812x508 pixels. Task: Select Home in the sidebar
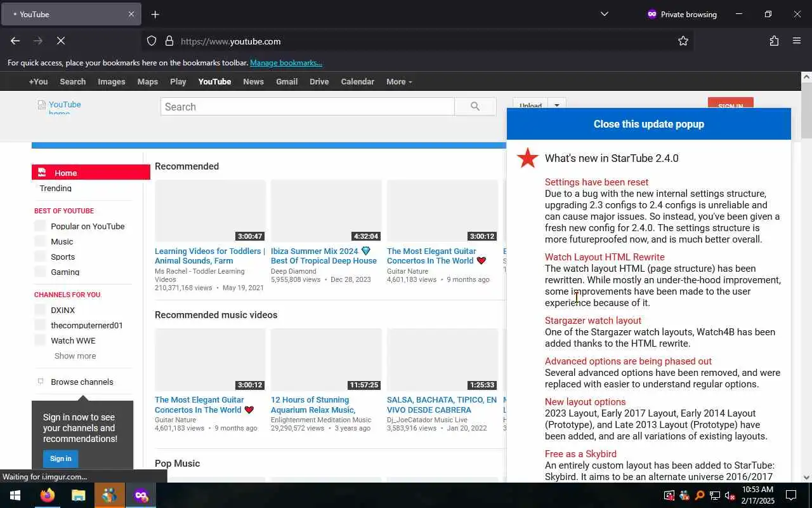point(91,172)
